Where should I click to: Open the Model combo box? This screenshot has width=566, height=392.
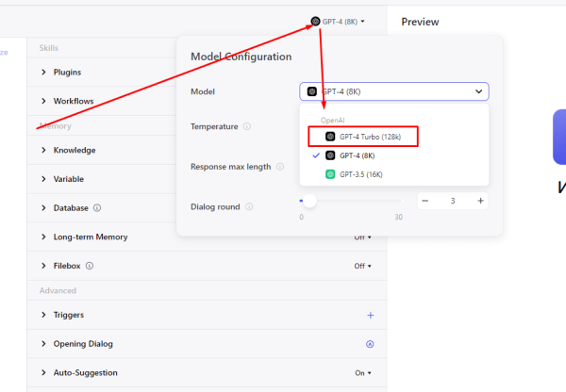[394, 91]
